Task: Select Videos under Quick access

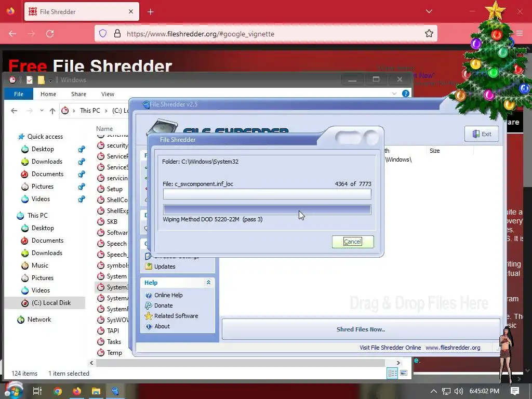Action: tap(41, 199)
